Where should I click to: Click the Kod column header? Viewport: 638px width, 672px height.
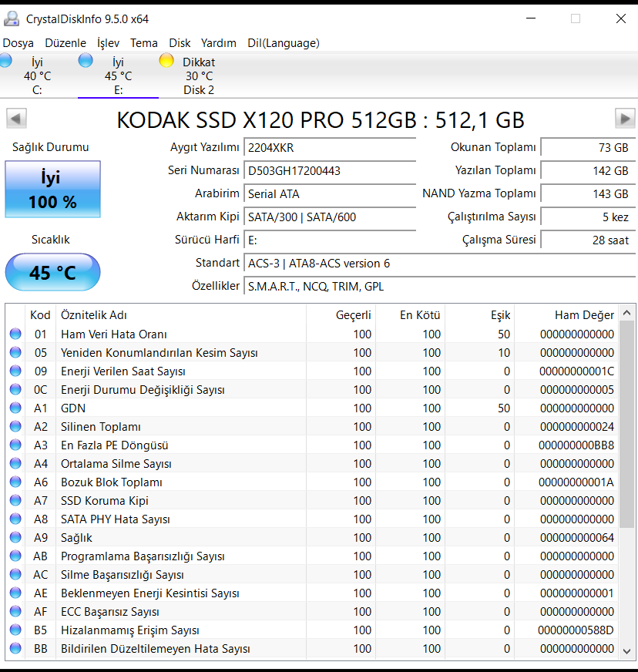pyautogui.click(x=40, y=315)
